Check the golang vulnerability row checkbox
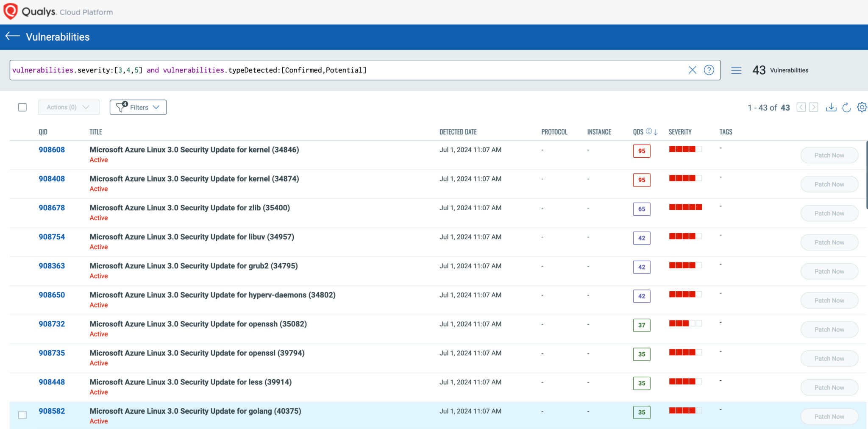Image resolution: width=868 pixels, height=429 pixels. (x=22, y=415)
